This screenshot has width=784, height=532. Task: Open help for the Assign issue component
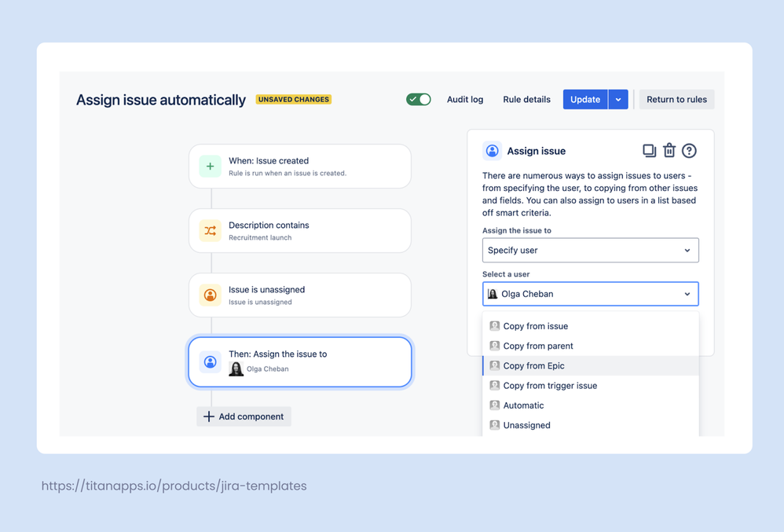(x=689, y=151)
